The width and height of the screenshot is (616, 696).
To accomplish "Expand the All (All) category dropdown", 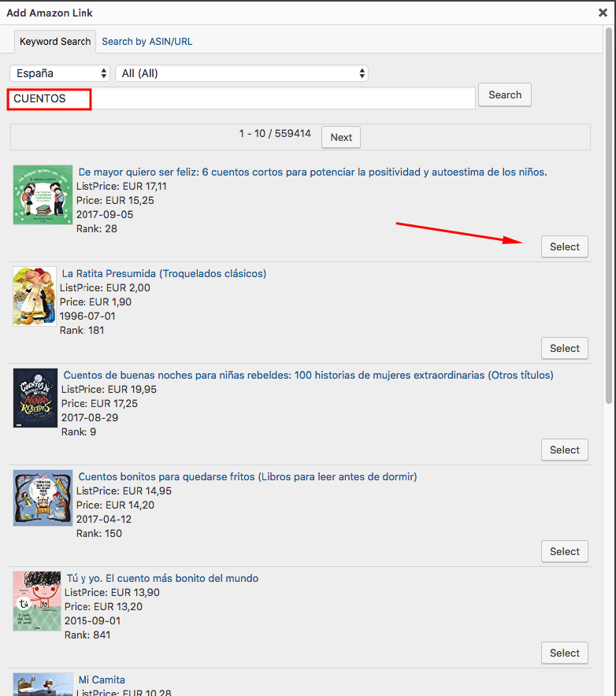I will (242, 73).
